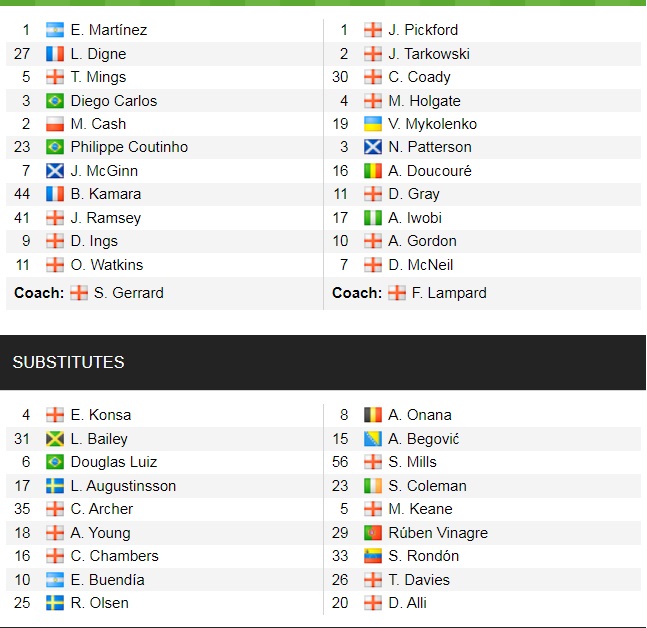Click substitute D. Alli
This screenshot has width=647, height=628.
point(409,603)
